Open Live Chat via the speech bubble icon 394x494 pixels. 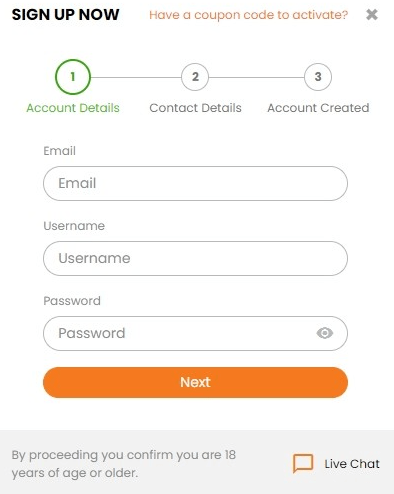tap(303, 463)
